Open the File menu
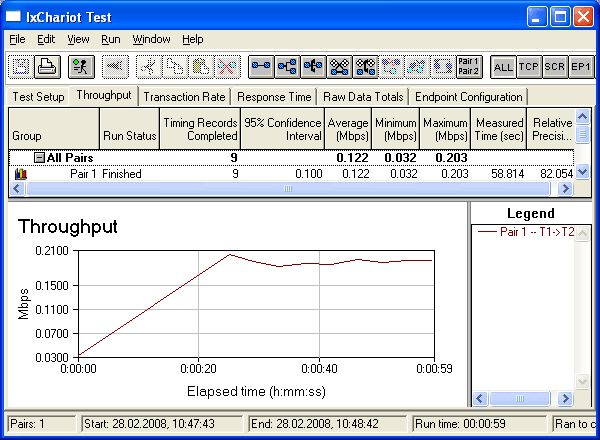 pos(17,39)
